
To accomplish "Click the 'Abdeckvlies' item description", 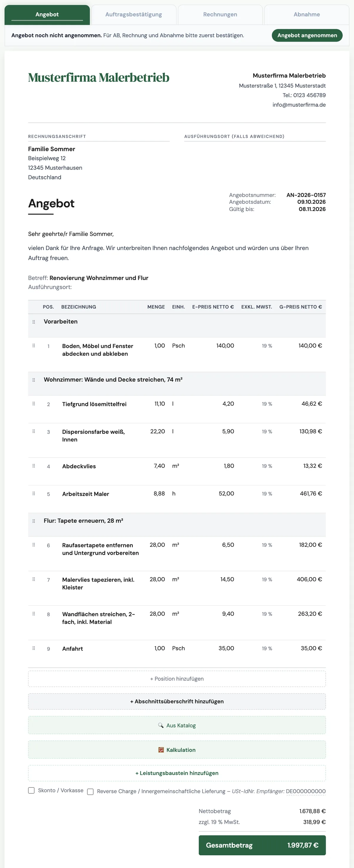I will tap(79, 466).
